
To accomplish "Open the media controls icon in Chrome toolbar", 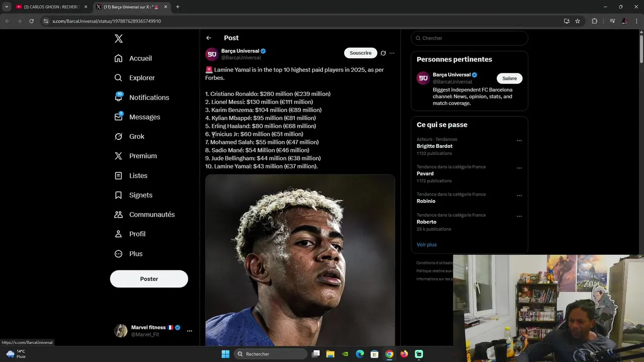I will click(612, 21).
